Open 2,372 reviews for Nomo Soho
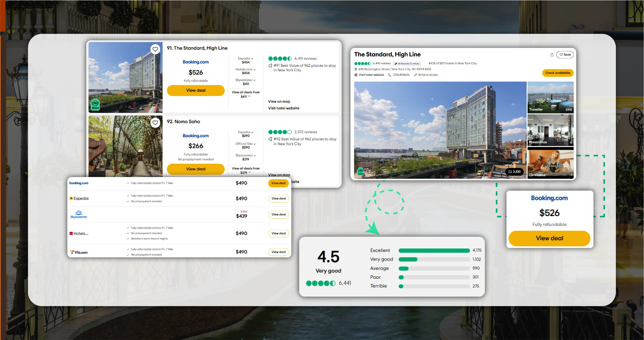Screen dimensions: 644x340 point(305,132)
